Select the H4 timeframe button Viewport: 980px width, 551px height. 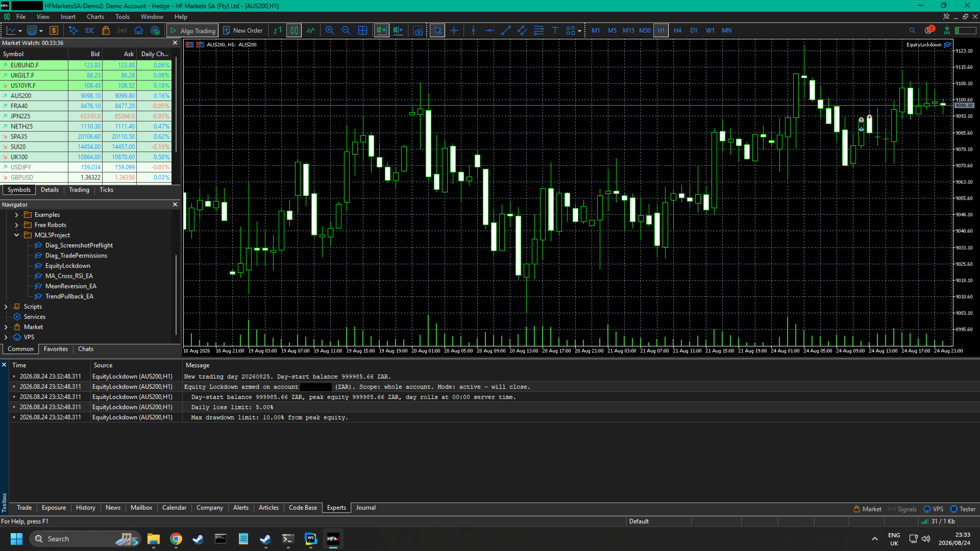point(677,31)
